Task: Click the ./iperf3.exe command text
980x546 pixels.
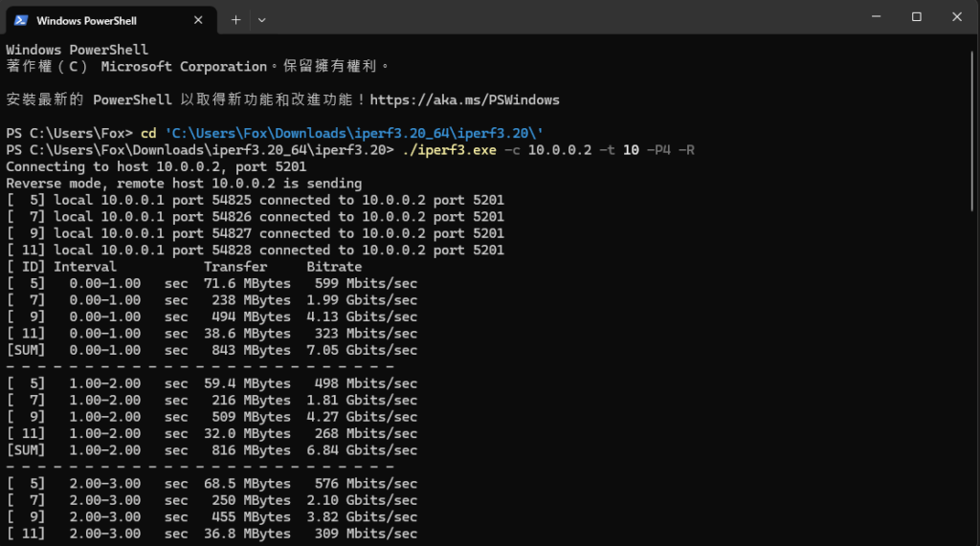Action: 450,150
